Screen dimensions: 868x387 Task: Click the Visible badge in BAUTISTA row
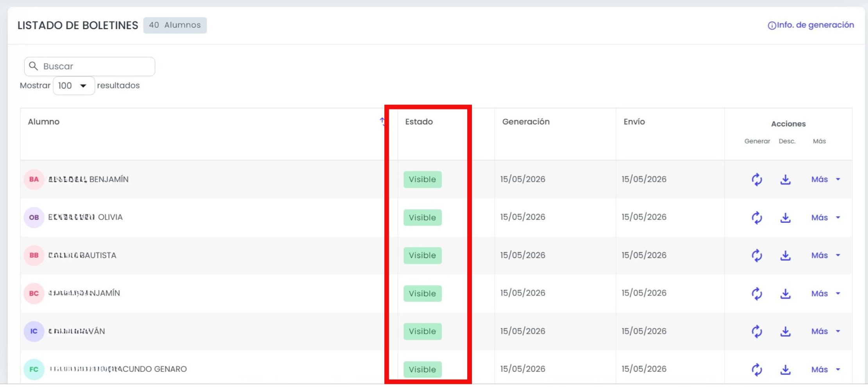pyautogui.click(x=422, y=255)
